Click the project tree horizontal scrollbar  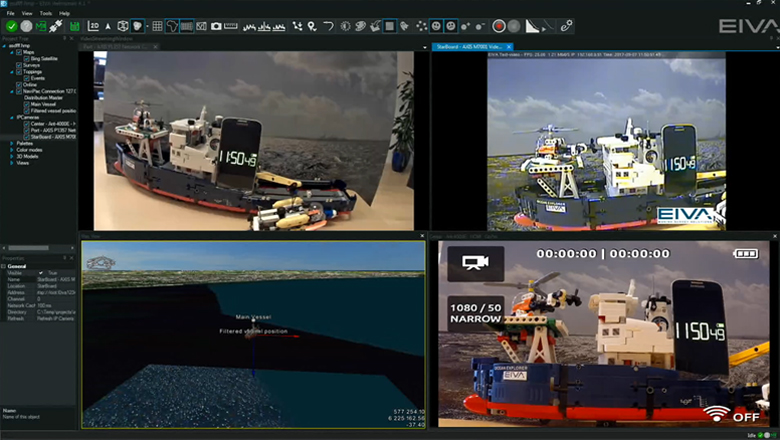(28, 248)
